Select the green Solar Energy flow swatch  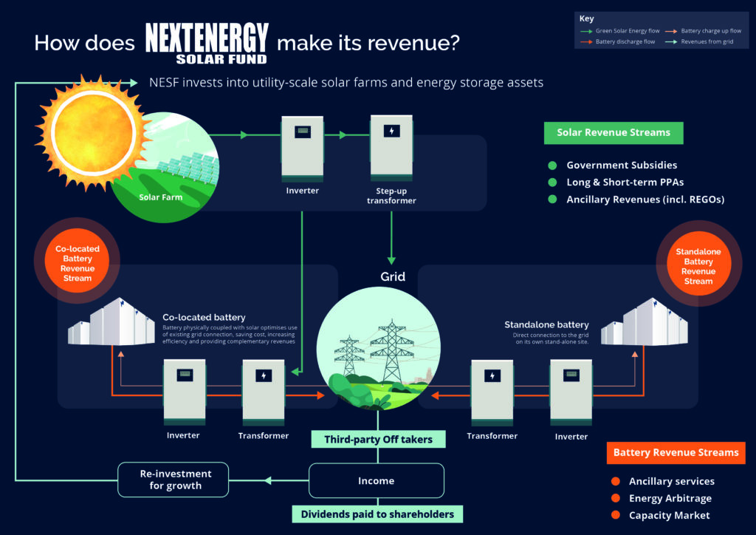point(584,32)
